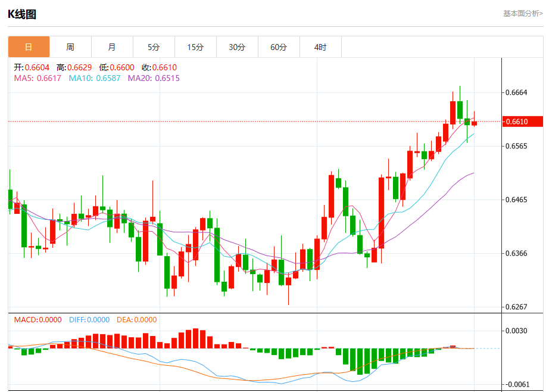Click the 0.6565 price axis label
546x392 pixels.
[x=516, y=146]
